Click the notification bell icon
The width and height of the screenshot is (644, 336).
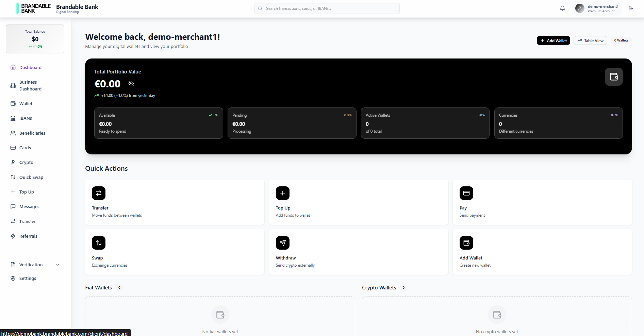562,8
